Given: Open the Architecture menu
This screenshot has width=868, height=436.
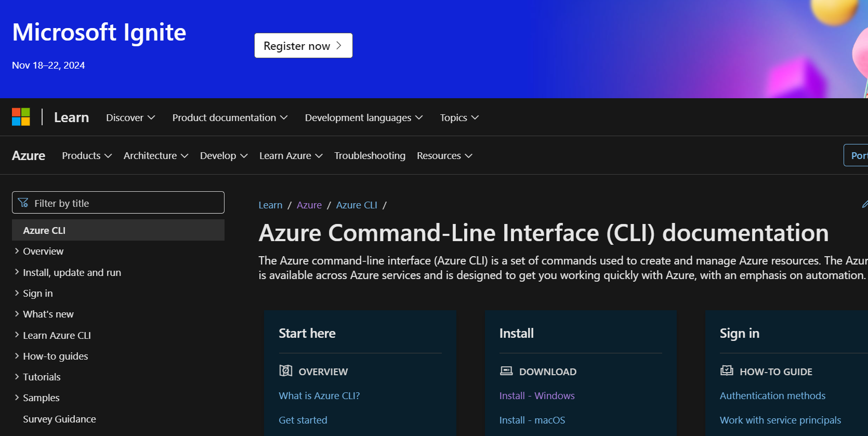Looking at the screenshot, I should 156,155.
